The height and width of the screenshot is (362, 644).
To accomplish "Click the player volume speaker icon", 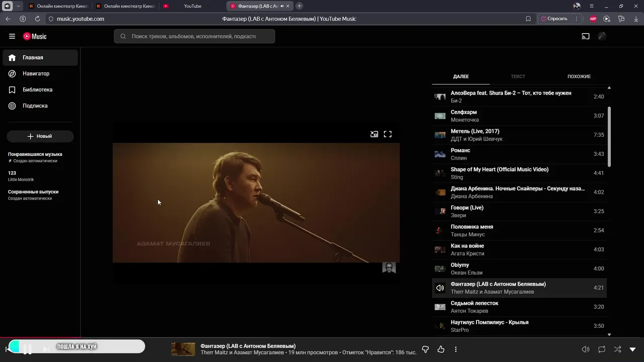I will (x=586, y=349).
